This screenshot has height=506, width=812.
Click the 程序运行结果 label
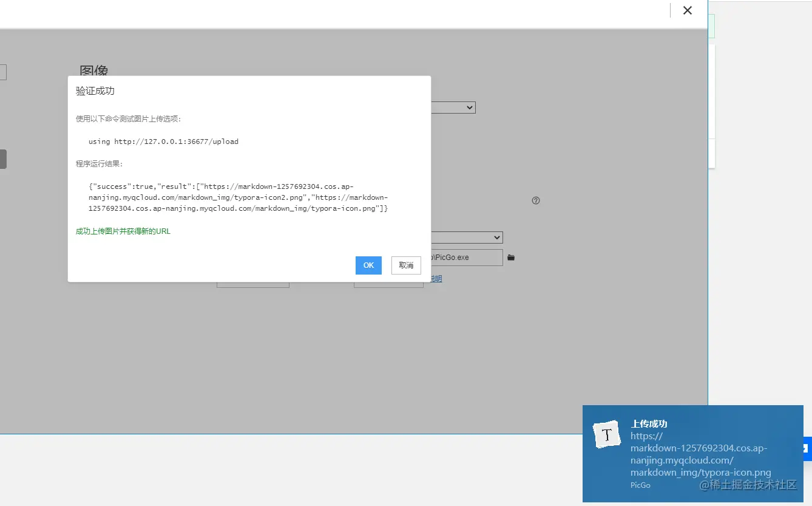coord(99,164)
